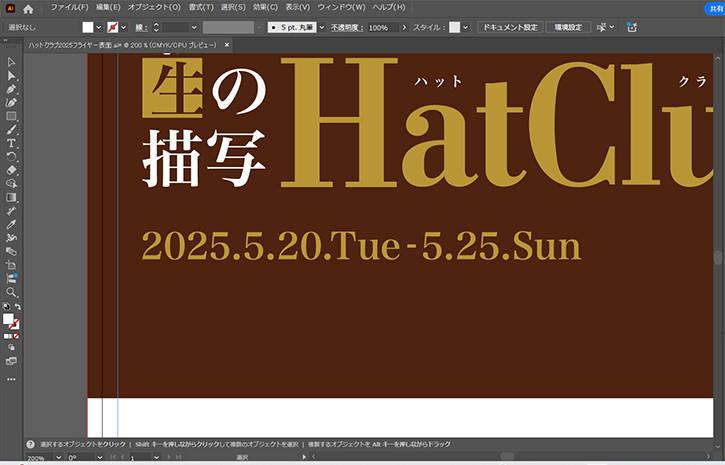Open the ウィンドウ(W) menu
The width and height of the screenshot is (725, 465).
coord(341,7)
